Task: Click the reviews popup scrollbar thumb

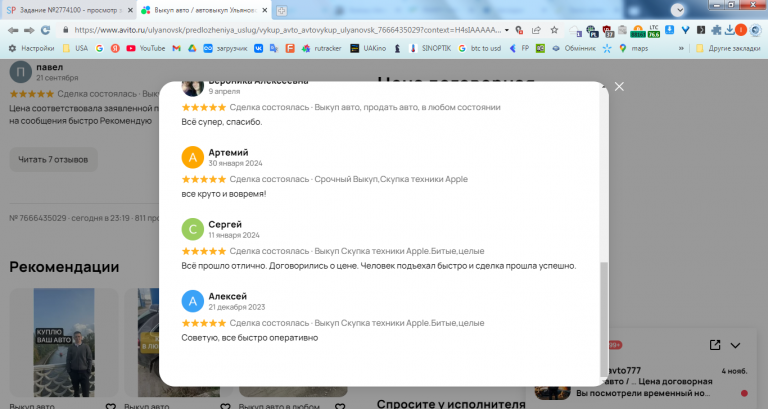Action: point(604,319)
